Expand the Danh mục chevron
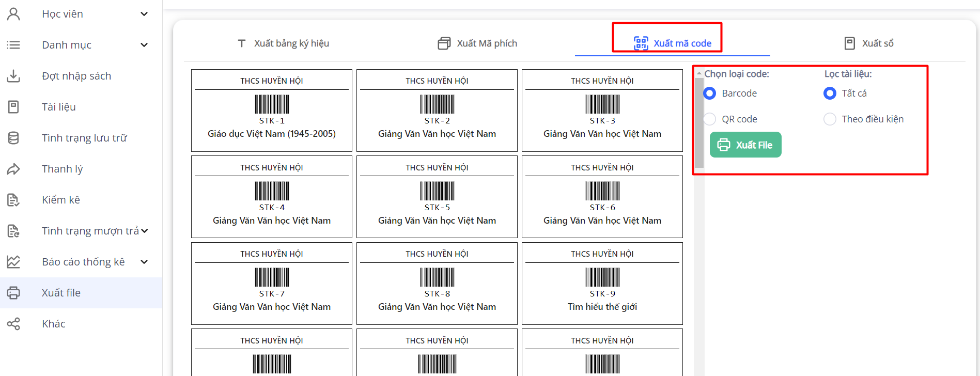980x376 pixels. coord(144,45)
